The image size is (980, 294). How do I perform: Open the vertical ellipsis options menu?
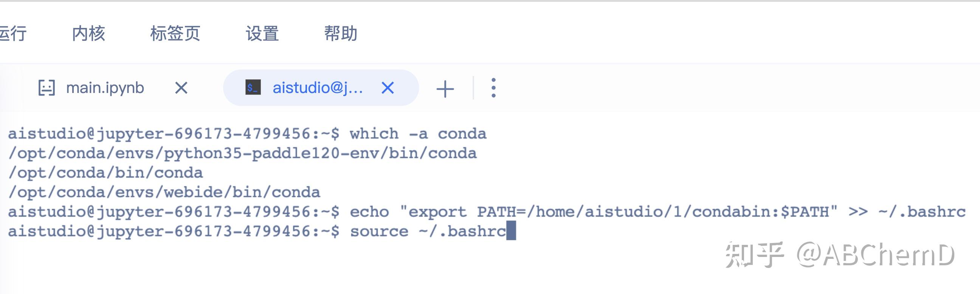(x=493, y=88)
